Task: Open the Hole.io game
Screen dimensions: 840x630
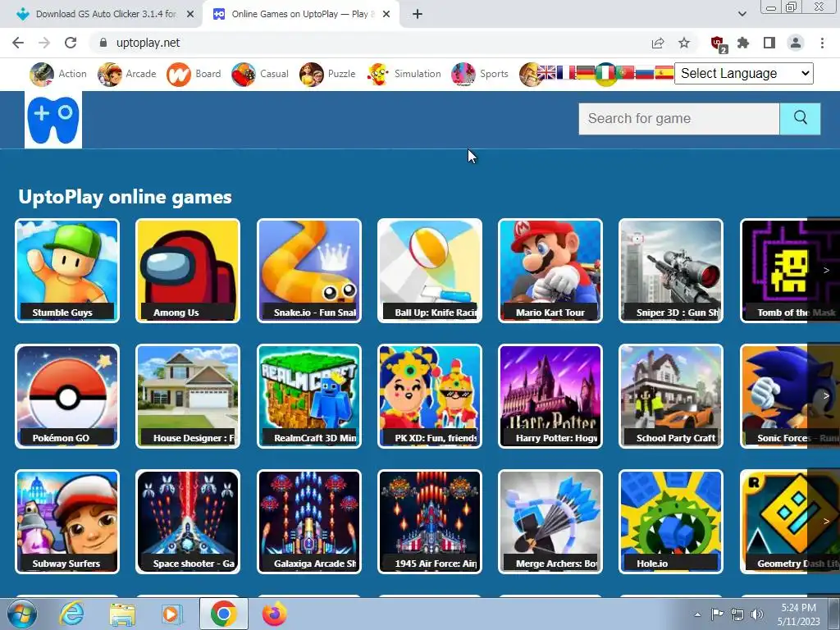Action: pyautogui.click(x=671, y=522)
